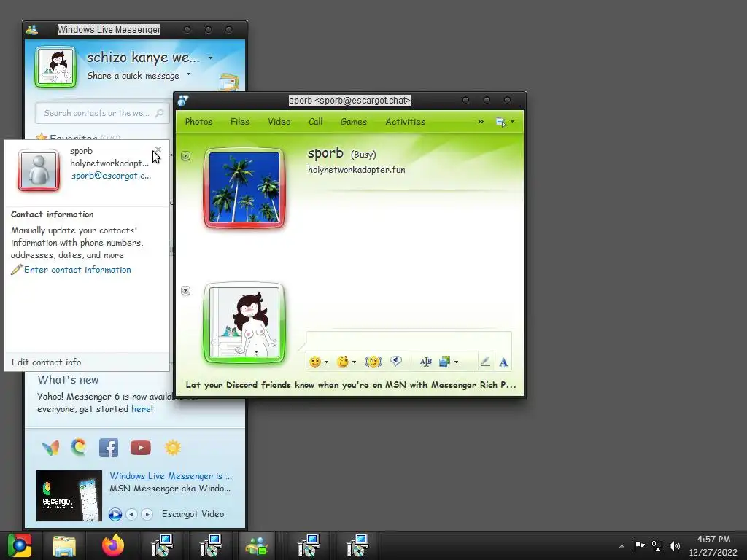Open the wink dropdown arrow

354,362
